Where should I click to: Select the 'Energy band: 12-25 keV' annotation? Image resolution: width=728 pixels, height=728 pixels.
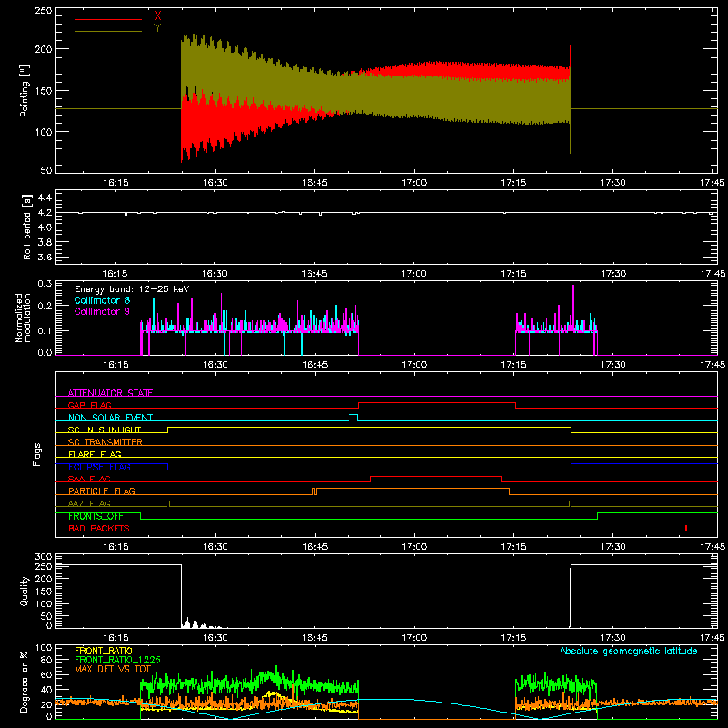point(132,289)
